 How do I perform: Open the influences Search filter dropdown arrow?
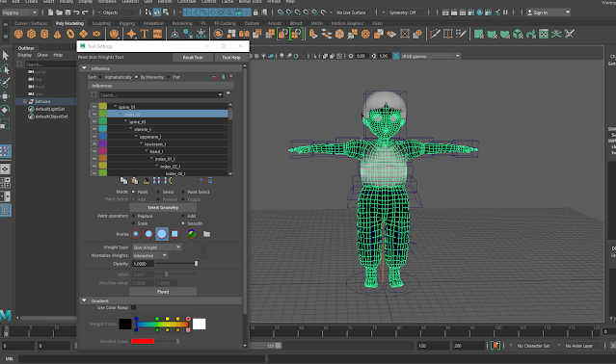(220, 95)
